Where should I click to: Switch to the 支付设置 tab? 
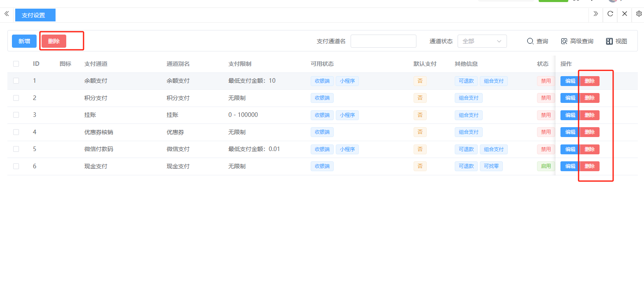coord(35,15)
